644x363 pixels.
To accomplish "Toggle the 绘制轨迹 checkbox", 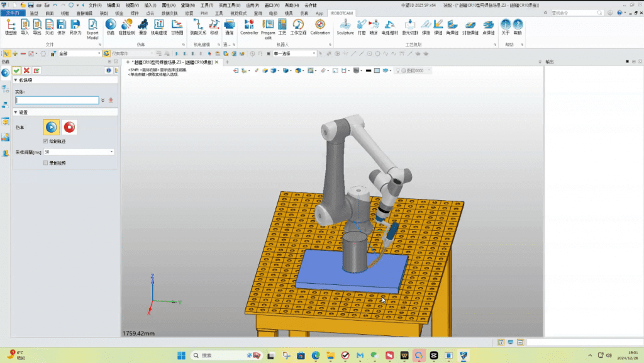I will [45, 141].
